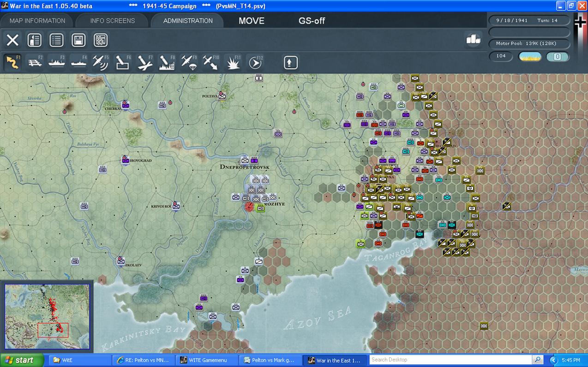588x367 pixels.
Task: Select the unit counter at Krivoi Rog
Action: (x=176, y=206)
